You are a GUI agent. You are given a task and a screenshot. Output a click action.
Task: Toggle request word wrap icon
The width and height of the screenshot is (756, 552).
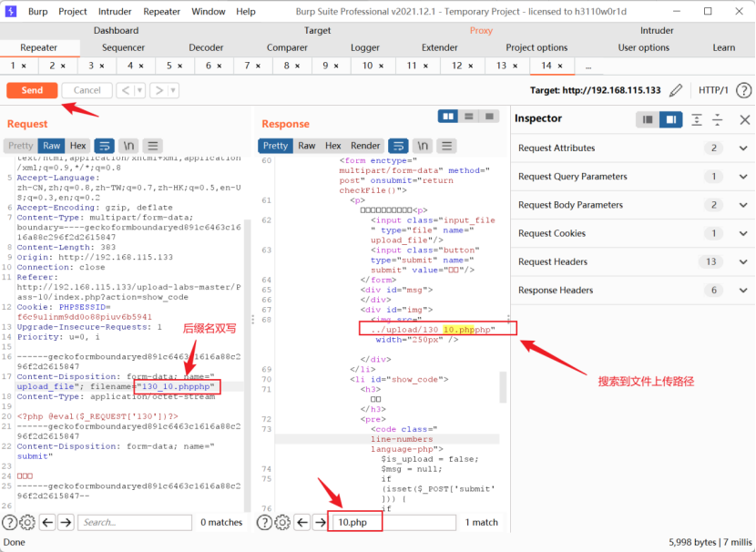(x=104, y=146)
